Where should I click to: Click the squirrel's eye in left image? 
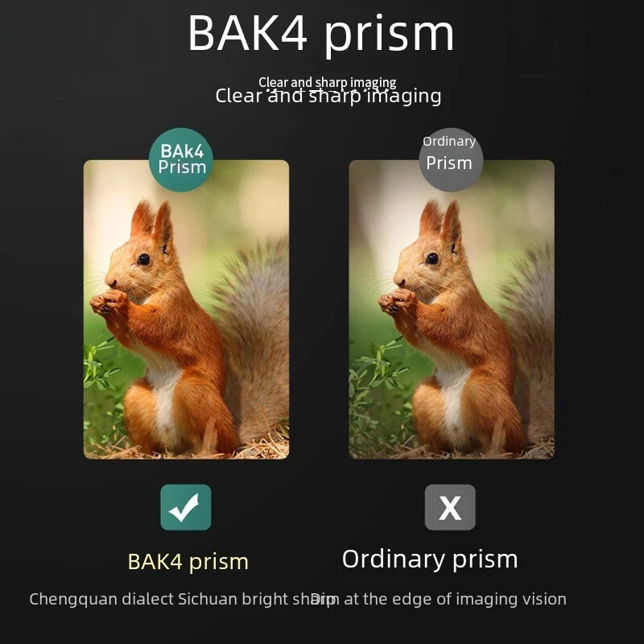[144, 259]
